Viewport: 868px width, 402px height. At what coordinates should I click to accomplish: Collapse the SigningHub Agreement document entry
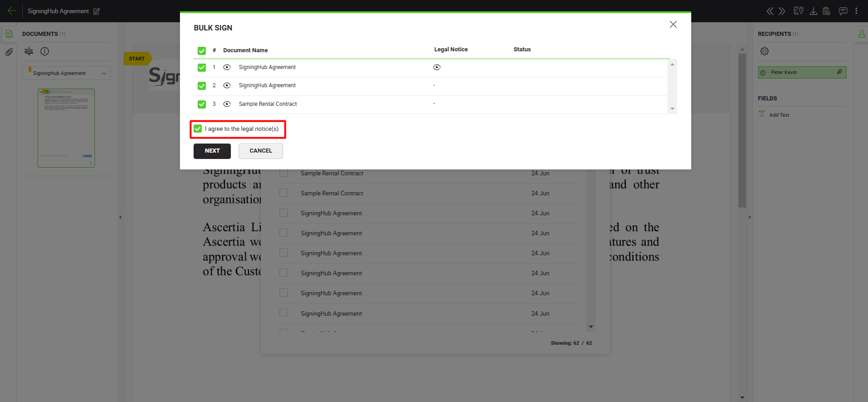tap(104, 74)
